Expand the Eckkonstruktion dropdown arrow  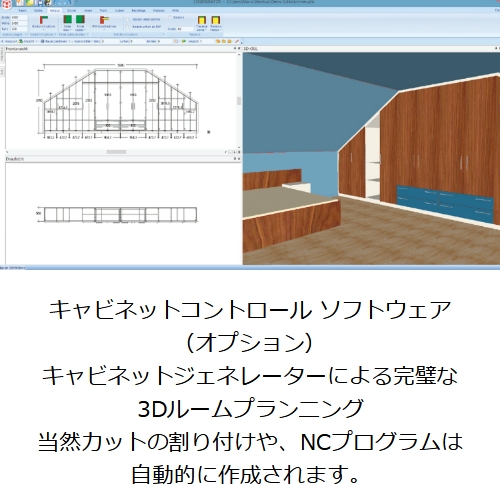pos(43,30)
